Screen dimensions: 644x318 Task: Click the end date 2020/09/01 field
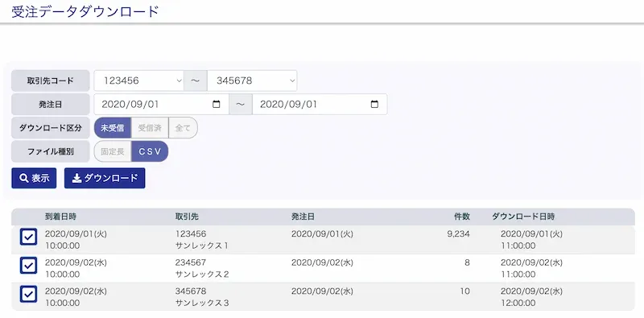click(320, 105)
